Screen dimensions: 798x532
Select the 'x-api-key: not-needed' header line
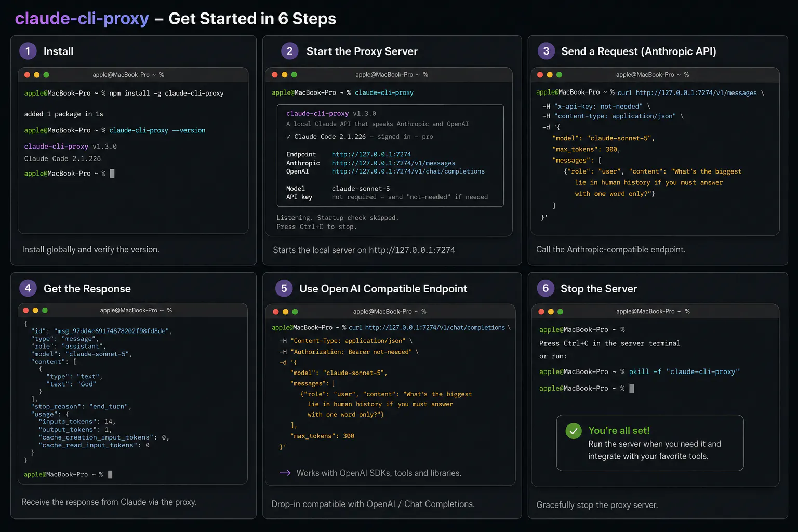click(x=596, y=107)
